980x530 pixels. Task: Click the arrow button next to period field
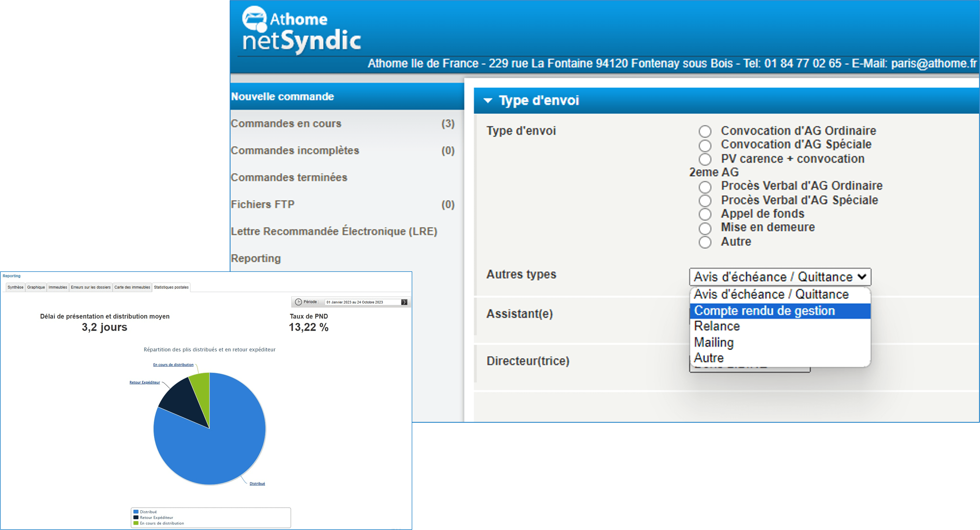pyautogui.click(x=404, y=302)
